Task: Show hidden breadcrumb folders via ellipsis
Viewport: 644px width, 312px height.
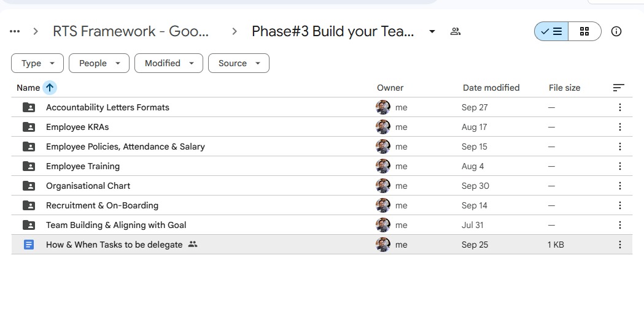Action: 15,31
